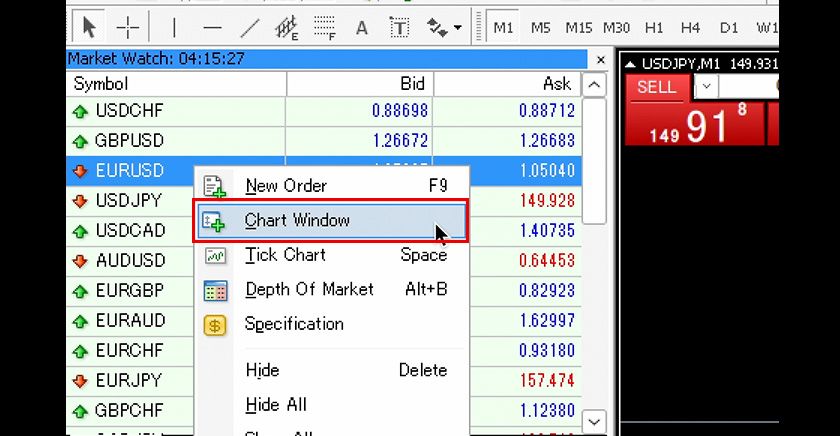Activate the crosshair tool

tap(128, 27)
